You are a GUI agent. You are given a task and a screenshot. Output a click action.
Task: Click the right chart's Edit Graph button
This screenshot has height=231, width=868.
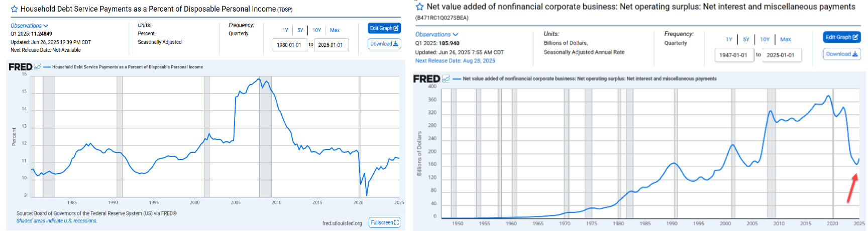coord(842,37)
